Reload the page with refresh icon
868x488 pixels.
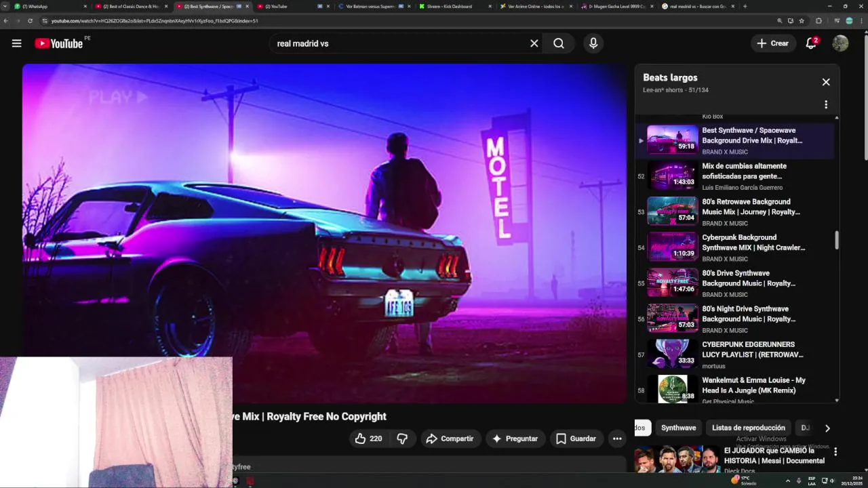click(30, 21)
